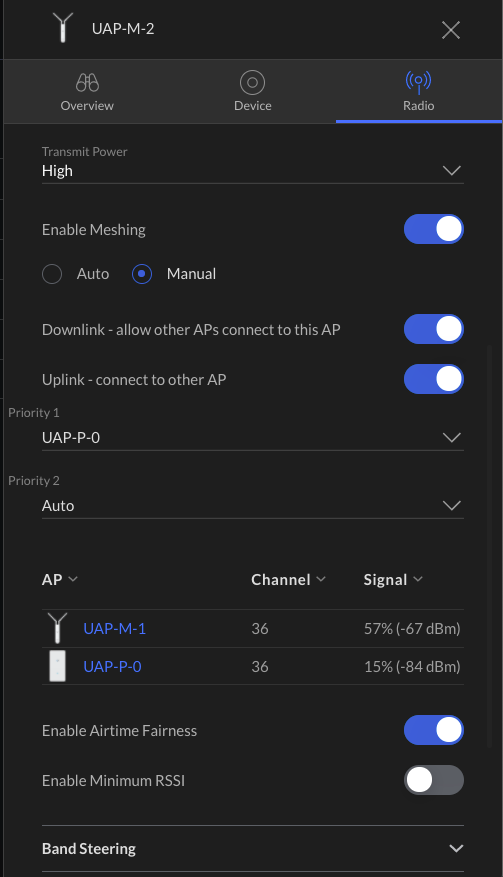Viewport: 503px width, 877px height.
Task: Open the Priority 1 UAP-P-0 dropdown
Action: [x=252, y=437]
